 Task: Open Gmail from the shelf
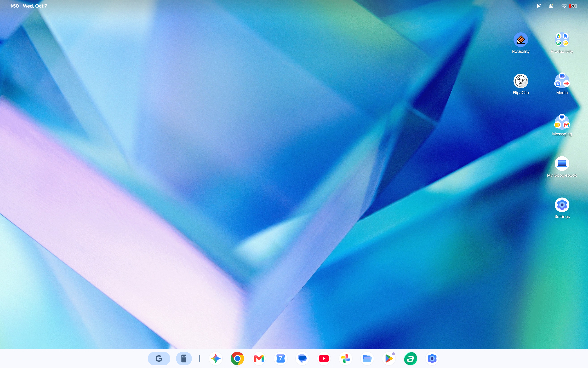point(259,359)
